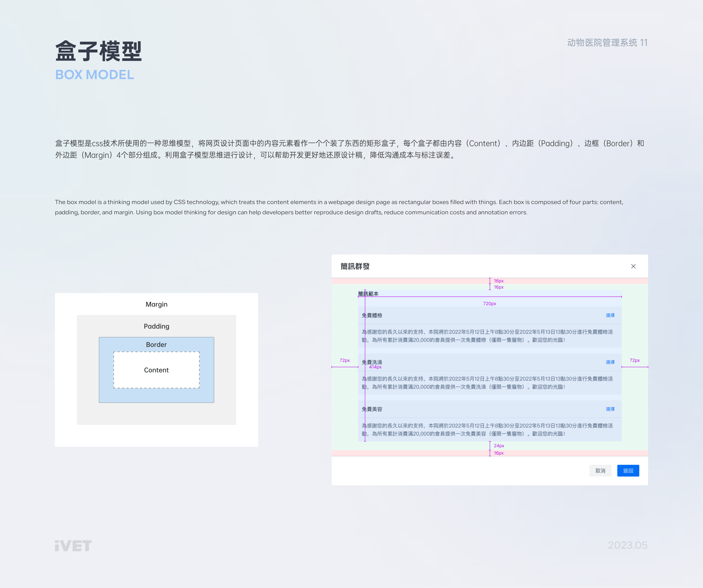Click the 免費美容 message body text

tap(487, 430)
